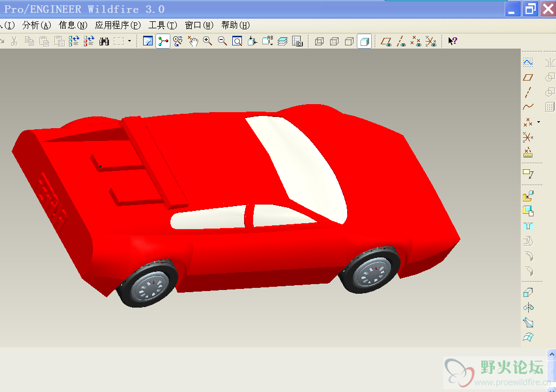Switch to Hidden Line display mode
Screen dimensions: 556x392
[334, 42]
